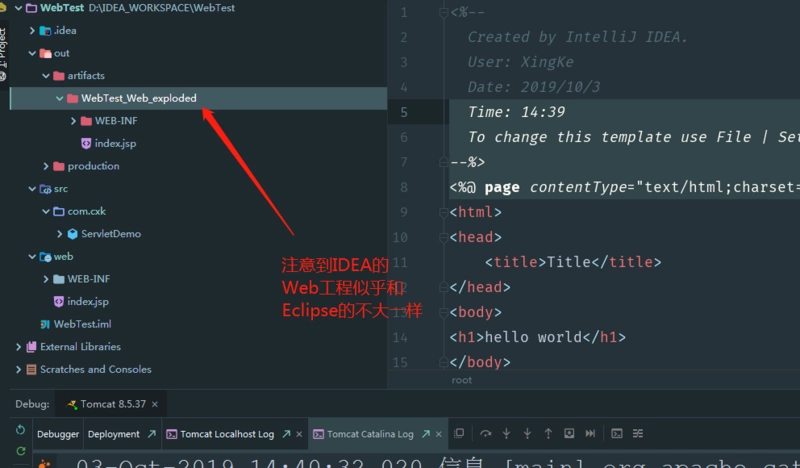This screenshot has height=468, width=800.
Task: Open index.jsp under the web folder
Action: [87, 302]
